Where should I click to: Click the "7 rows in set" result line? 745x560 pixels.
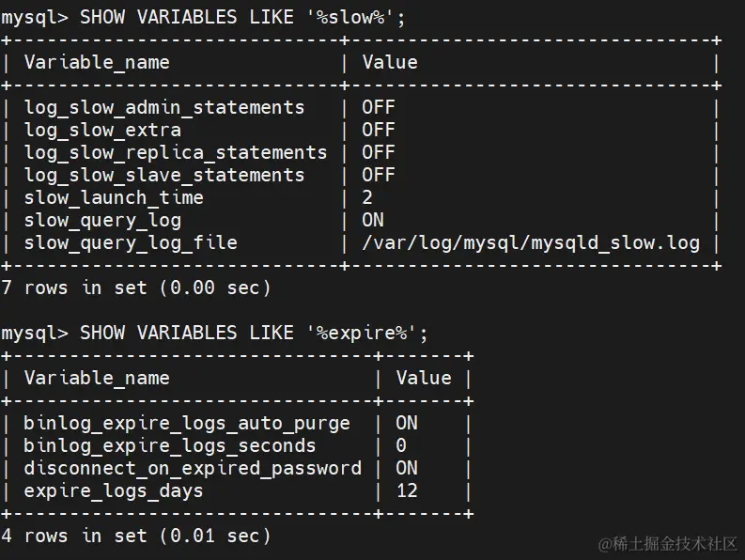pyautogui.click(x=136, y=288)
